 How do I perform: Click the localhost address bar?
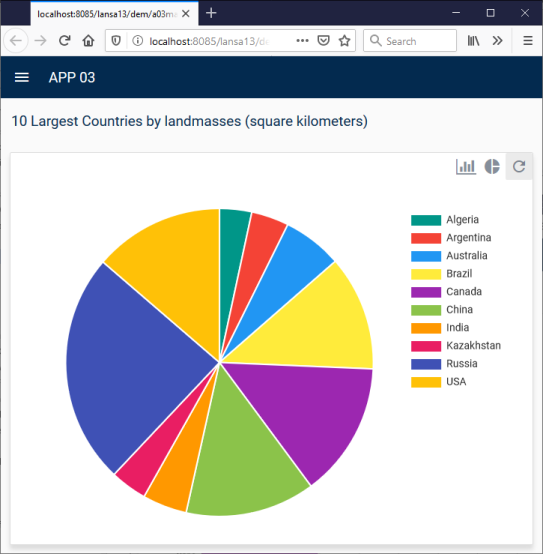(x=208, y=41)
